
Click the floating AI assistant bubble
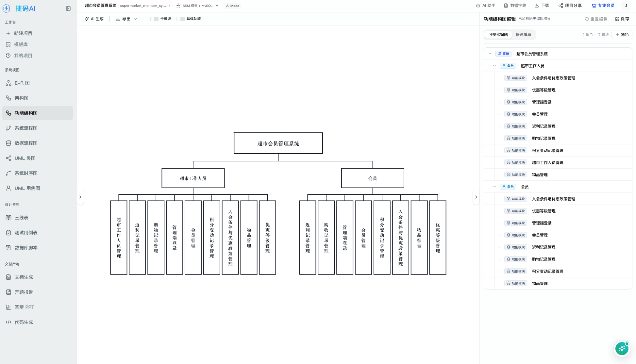coord(622,349)
